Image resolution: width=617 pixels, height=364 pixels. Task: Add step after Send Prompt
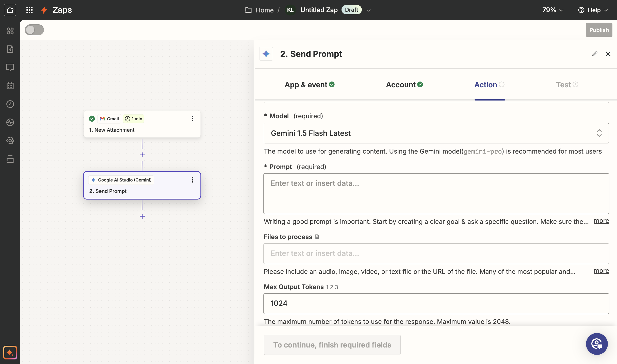tap(142, 216)
